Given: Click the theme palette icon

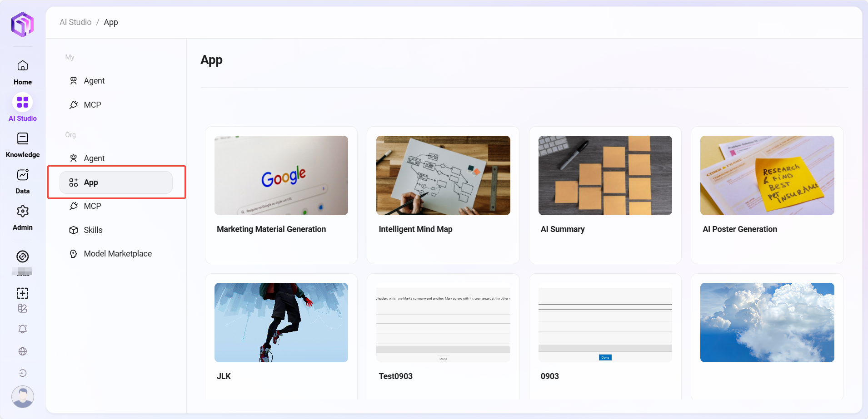Looking at the screenshot, I should click(x=23, y=309).
